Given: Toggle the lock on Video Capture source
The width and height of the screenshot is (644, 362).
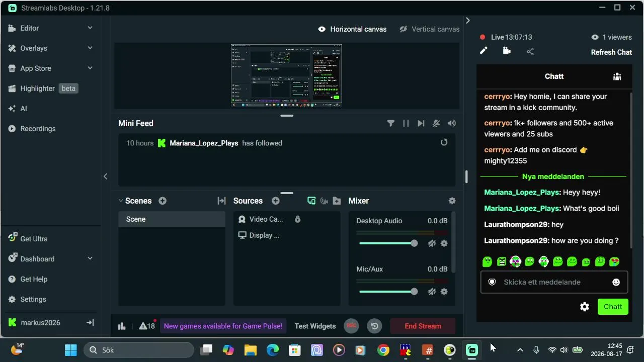Looking at the screenshot, I should [x=297, y=219].
